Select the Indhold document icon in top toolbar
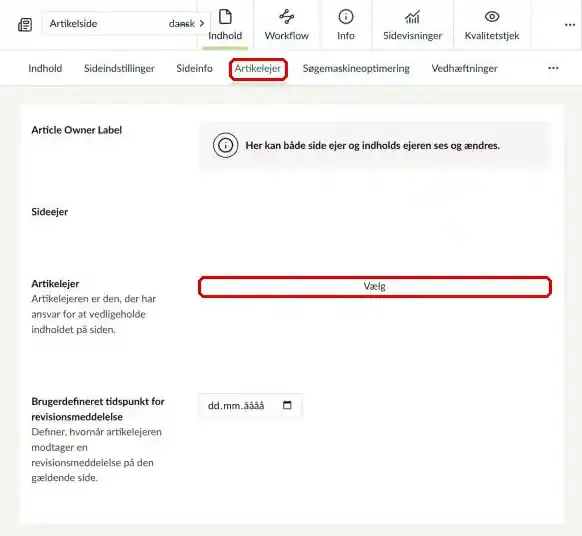Viewport: 582px width, 536px height. point(225,17)
